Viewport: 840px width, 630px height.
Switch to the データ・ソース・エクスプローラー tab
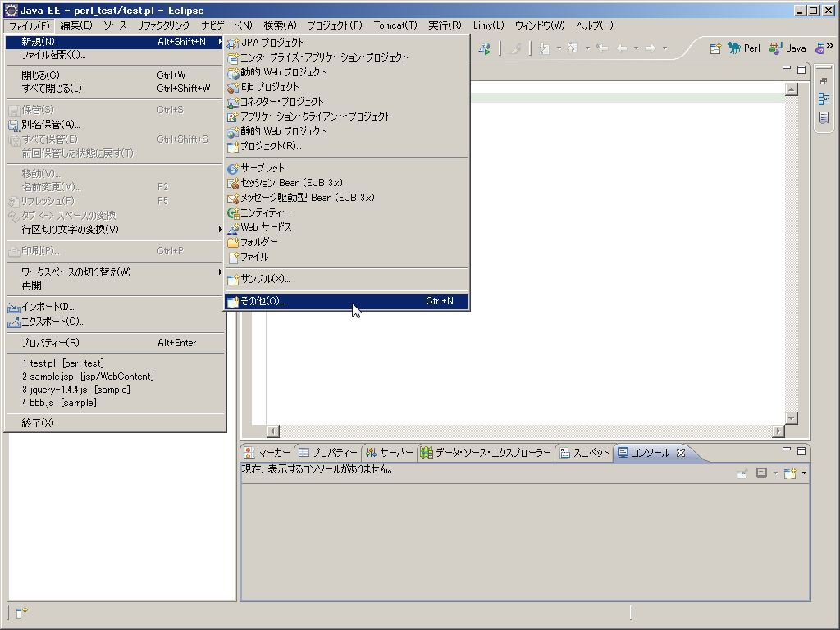click(x=486, y=453)
